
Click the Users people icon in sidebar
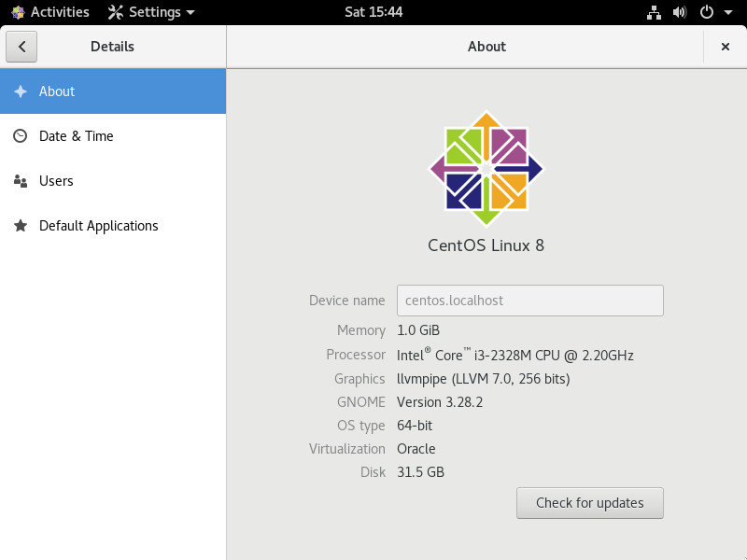pos(21,181)
